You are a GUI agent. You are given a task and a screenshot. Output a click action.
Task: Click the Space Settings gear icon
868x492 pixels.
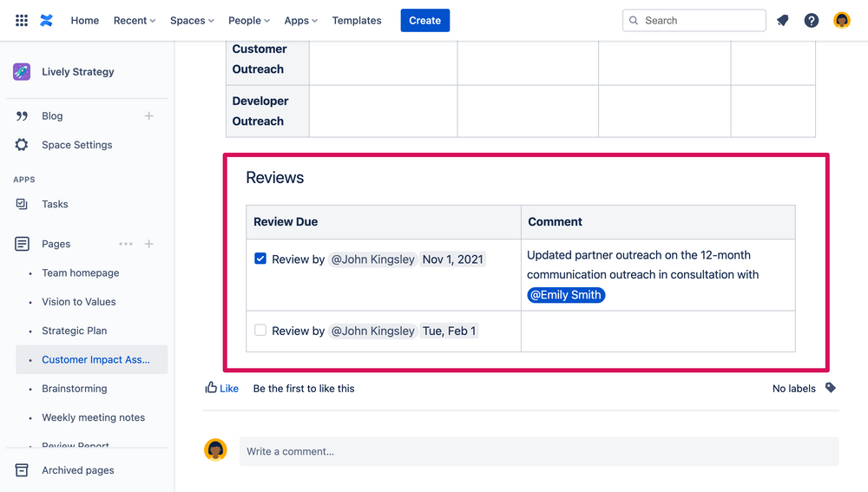(22, 145)
